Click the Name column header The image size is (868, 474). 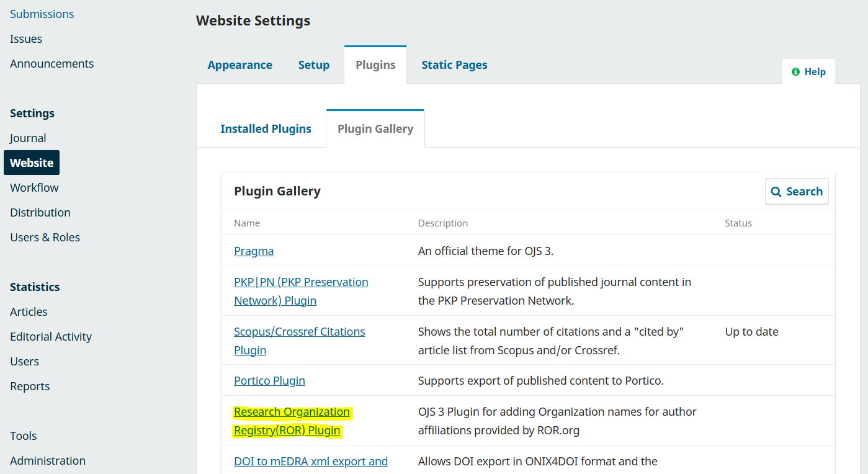[247, 223]
